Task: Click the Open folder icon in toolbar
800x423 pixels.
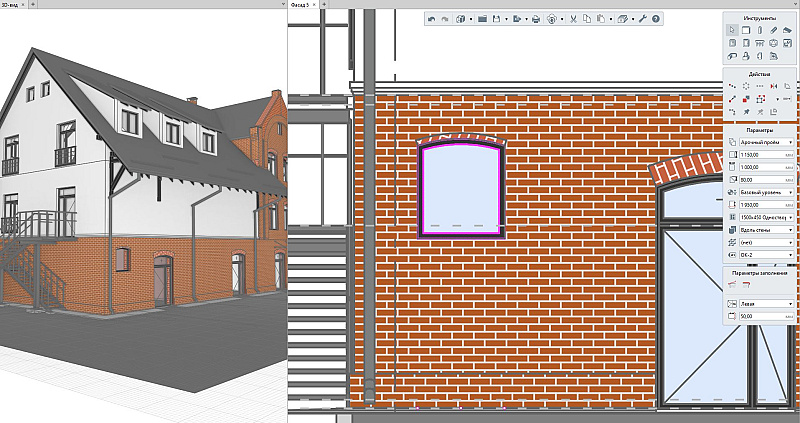Action: pyautogui.click(x=481, y=19)
